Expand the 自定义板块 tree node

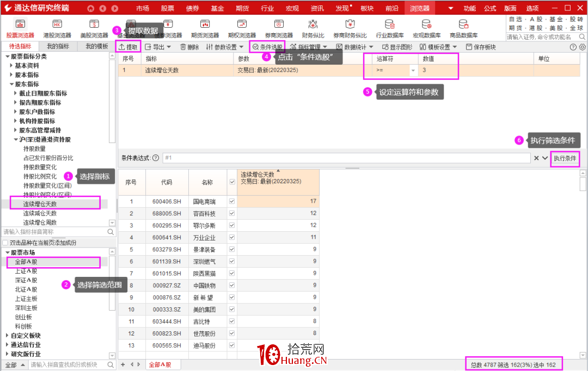click(7, 336)
